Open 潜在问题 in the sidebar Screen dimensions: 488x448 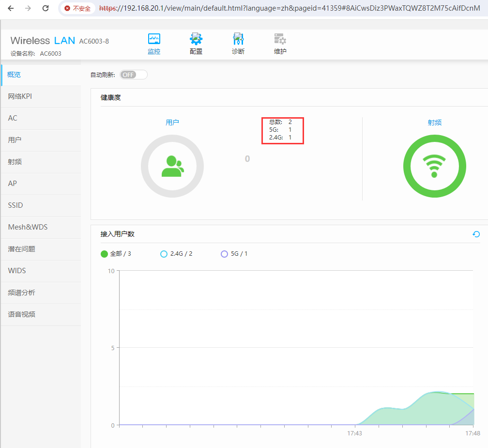pos(41,249)
